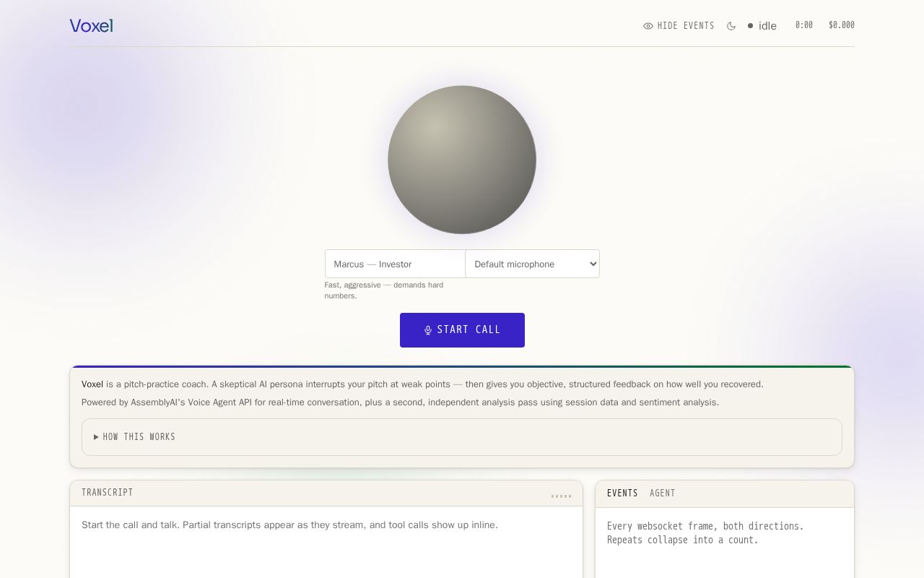Click the Transcript panel header

326,493
